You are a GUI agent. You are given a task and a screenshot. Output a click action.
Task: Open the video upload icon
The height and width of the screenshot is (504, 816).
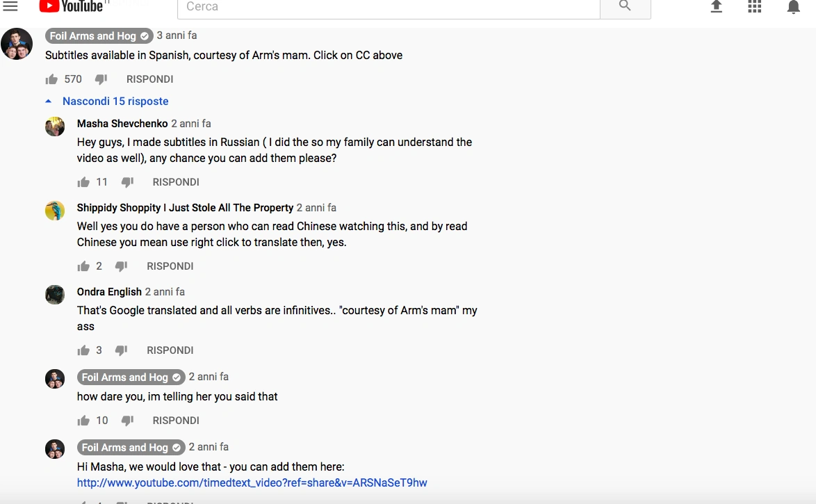[x=716, y=6]
